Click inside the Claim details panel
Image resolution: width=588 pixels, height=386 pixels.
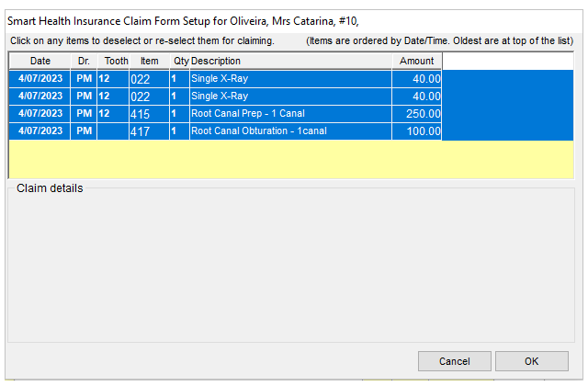point(291,267)
